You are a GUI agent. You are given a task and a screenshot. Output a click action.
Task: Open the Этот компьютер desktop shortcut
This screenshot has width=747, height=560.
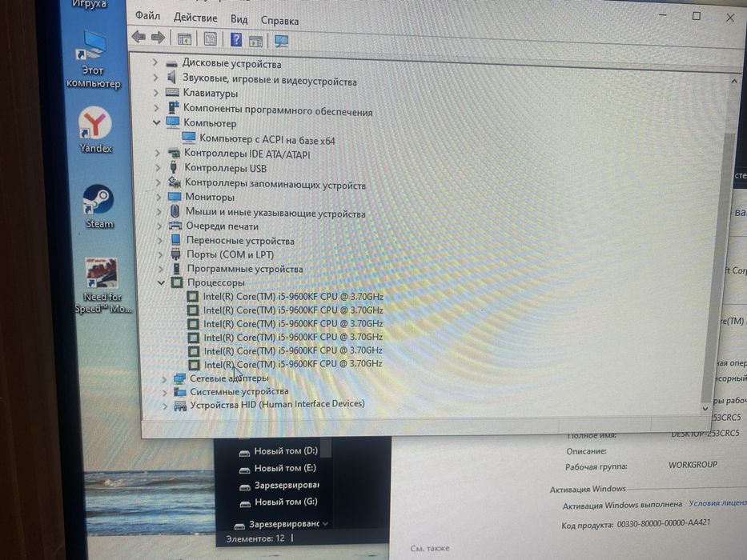94,58
